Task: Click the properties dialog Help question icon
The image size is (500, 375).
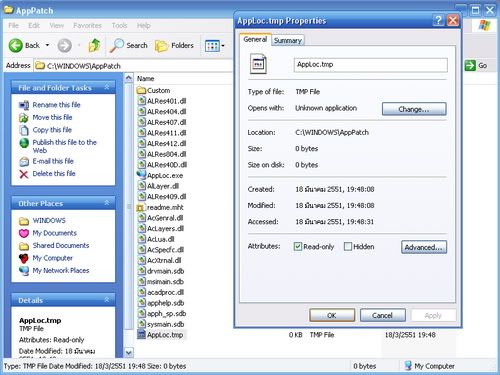Action: click(438, 21)
